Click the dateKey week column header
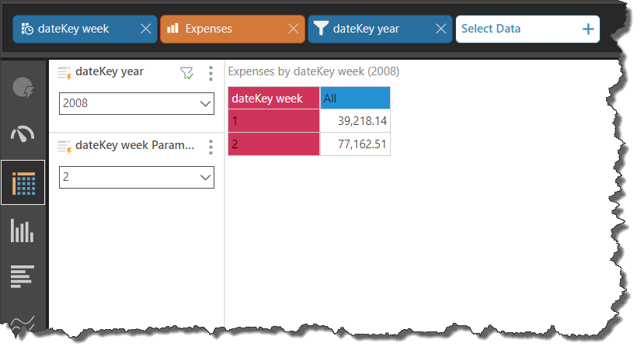This screenshot has height=357, width=644. tap(273, 99)
